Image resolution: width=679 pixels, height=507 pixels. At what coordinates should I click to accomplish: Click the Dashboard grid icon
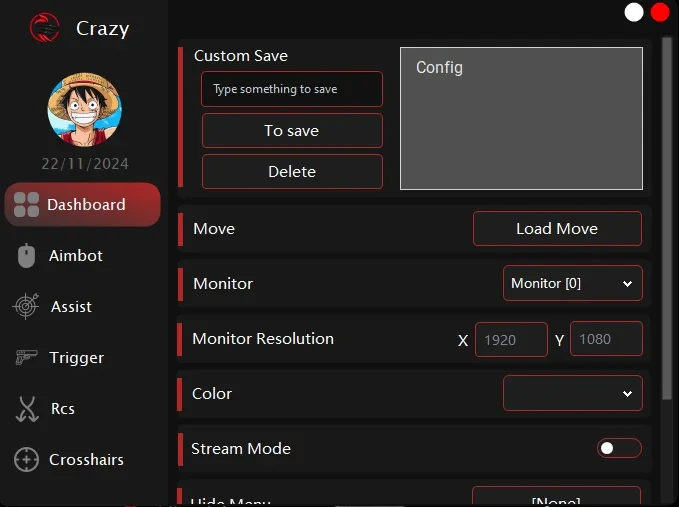[26, 204]
